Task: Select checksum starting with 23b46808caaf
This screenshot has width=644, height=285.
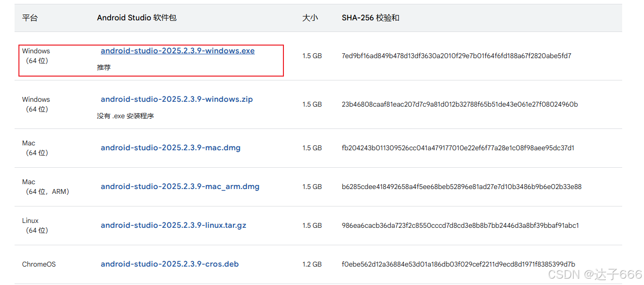Action: click(460, 104)
